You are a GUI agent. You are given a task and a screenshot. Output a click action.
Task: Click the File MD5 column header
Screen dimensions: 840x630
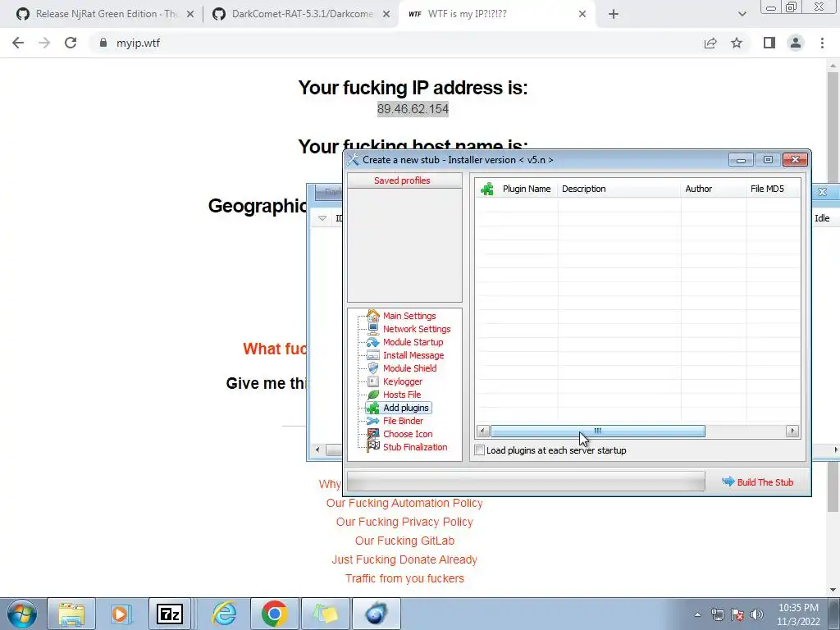(773, 189)
